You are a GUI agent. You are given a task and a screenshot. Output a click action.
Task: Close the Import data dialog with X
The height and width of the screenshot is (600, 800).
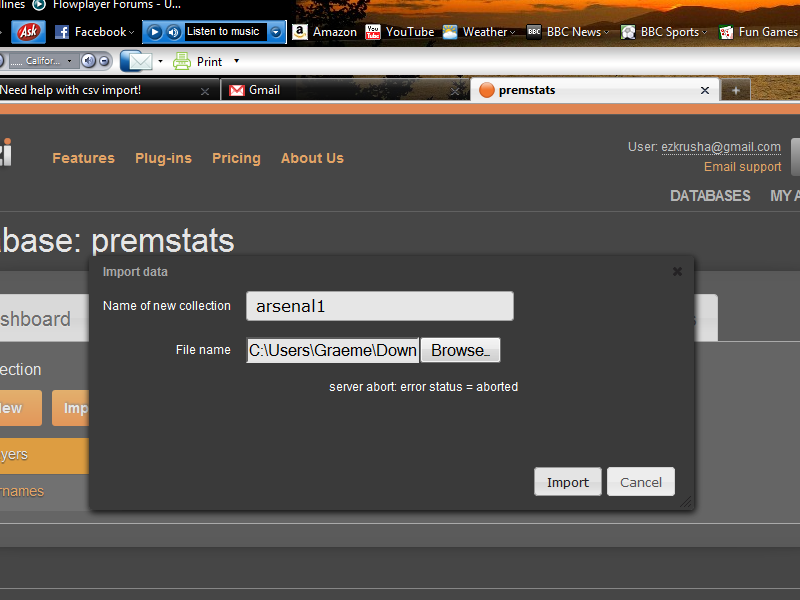(677, 271)
